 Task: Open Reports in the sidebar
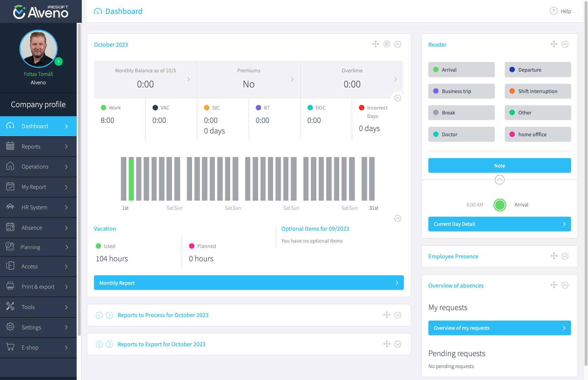click(x=38, y=146)
